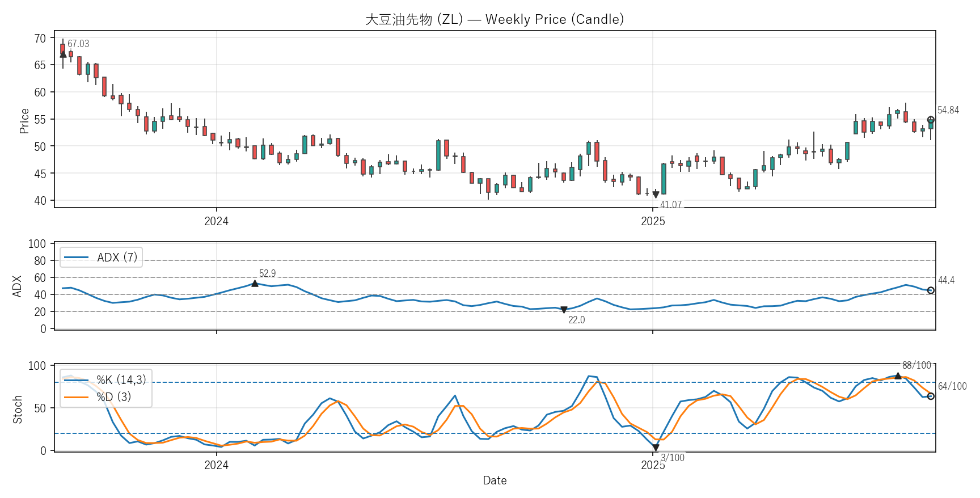Click the 3/100 stochastic low label

pyautogui.click(x=673, y=458)
